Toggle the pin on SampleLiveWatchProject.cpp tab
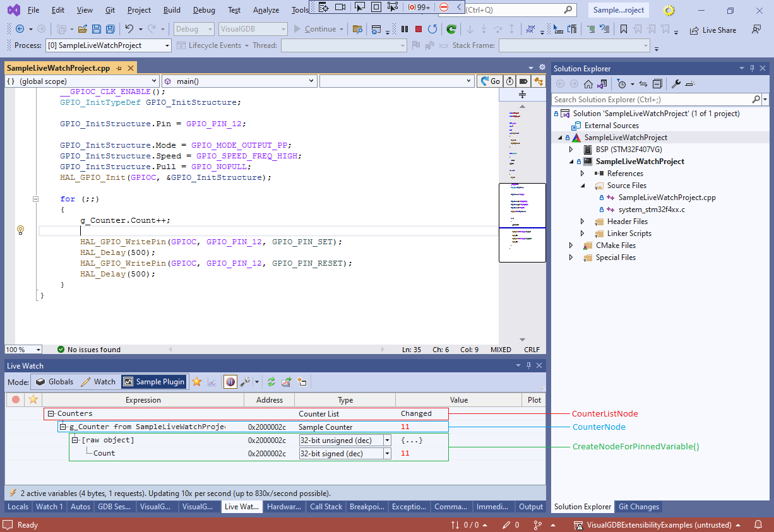 coord(119,68)
